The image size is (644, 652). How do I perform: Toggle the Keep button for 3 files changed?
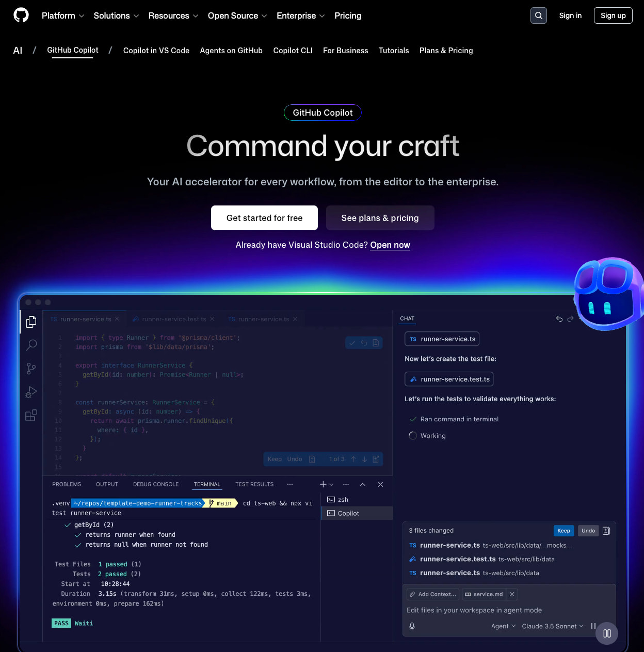coord(564,530)
